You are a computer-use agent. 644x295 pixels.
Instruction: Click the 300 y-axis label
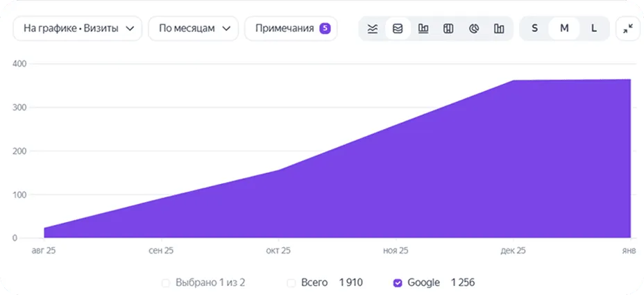21,108
